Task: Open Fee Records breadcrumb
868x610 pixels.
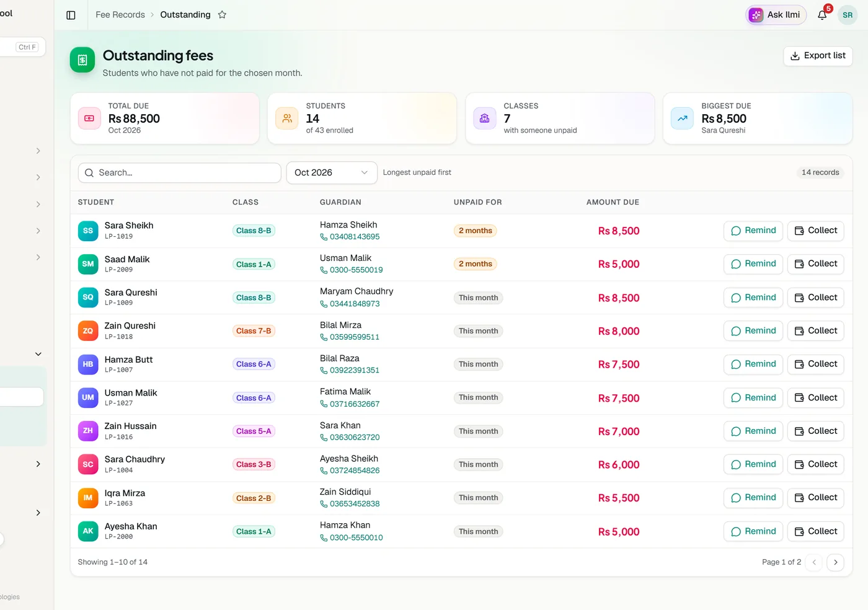Action: click(120, 15)
